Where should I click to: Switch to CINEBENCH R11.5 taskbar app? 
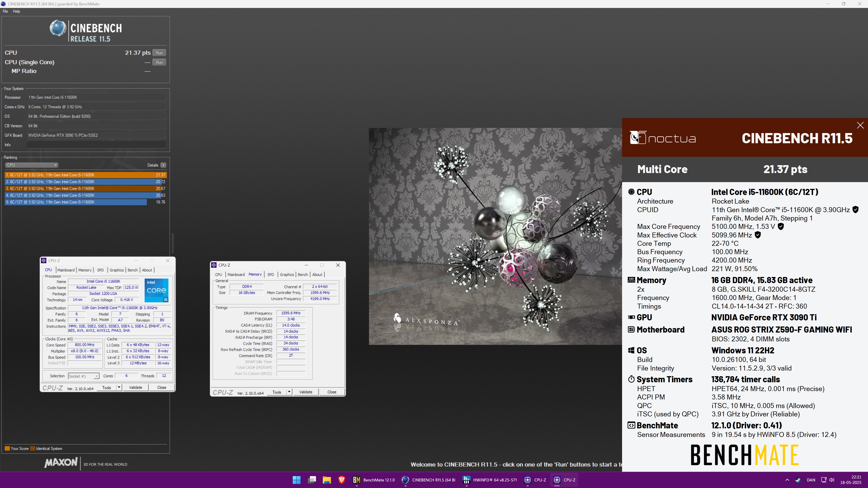point(428,480)
